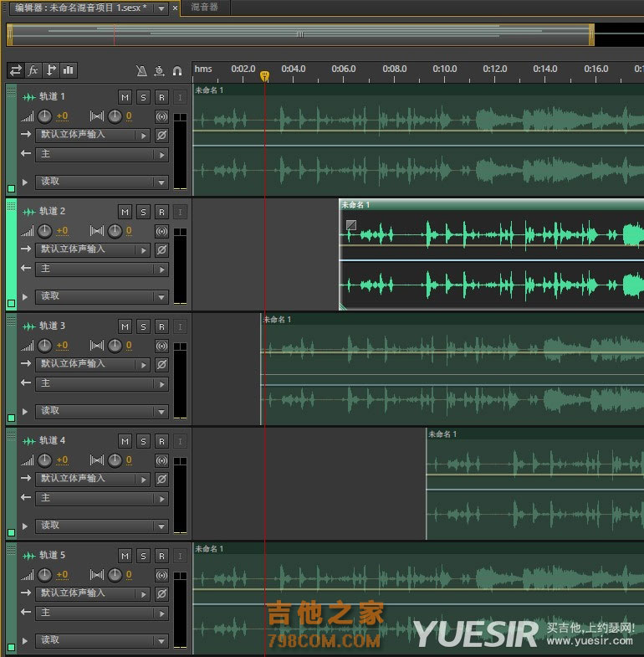Image resolution: width=644 pixels, height=657 pixels.
Task: Click the 轨道 5 track name
Action: pyautogui.click(x=52, y=555)
